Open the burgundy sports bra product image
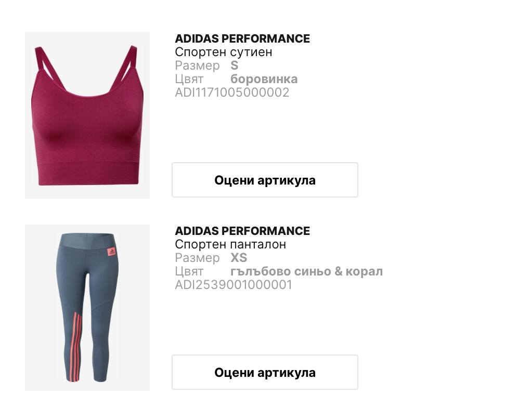The width and height of the screenshot is (519, 420). pos(87,115)
